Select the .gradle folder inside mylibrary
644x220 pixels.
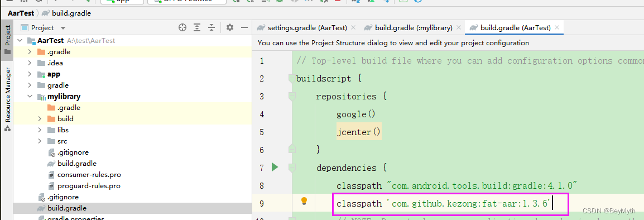132,108
